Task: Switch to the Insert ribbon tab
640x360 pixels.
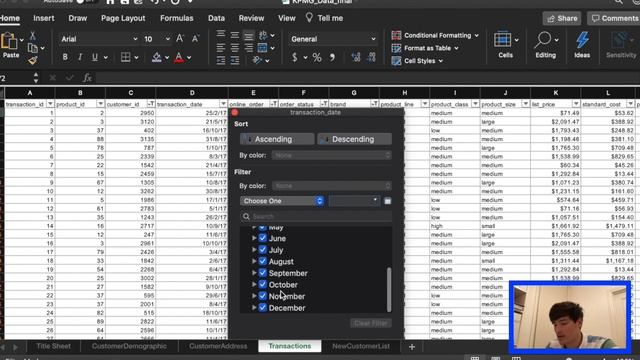Action: [44, 18]
